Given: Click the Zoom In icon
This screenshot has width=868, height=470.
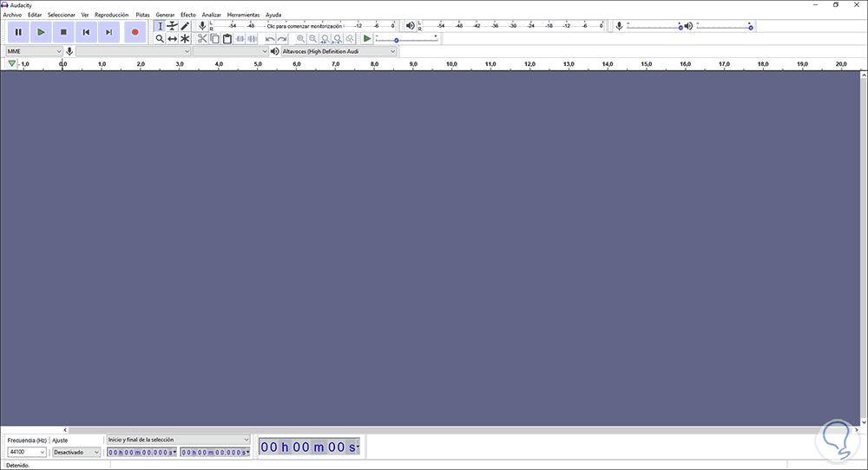Looking at the screenshot, I should coord(300,39).
